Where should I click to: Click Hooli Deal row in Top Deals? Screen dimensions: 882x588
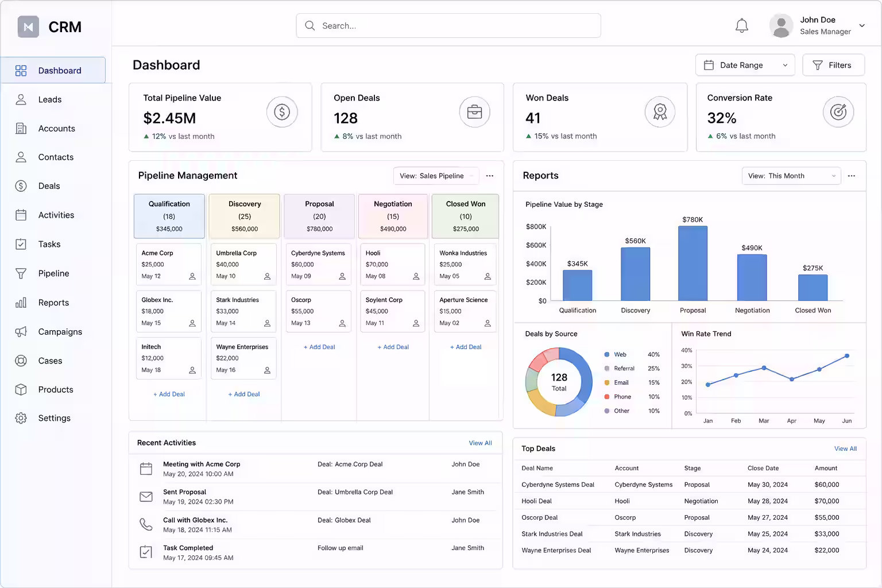click(x=689, y=501)
